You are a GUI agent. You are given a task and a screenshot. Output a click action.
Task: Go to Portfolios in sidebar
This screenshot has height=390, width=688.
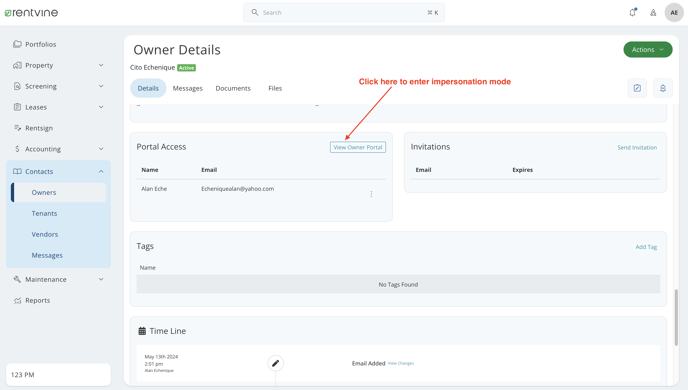pyautogui.click(x=40, y=44)
